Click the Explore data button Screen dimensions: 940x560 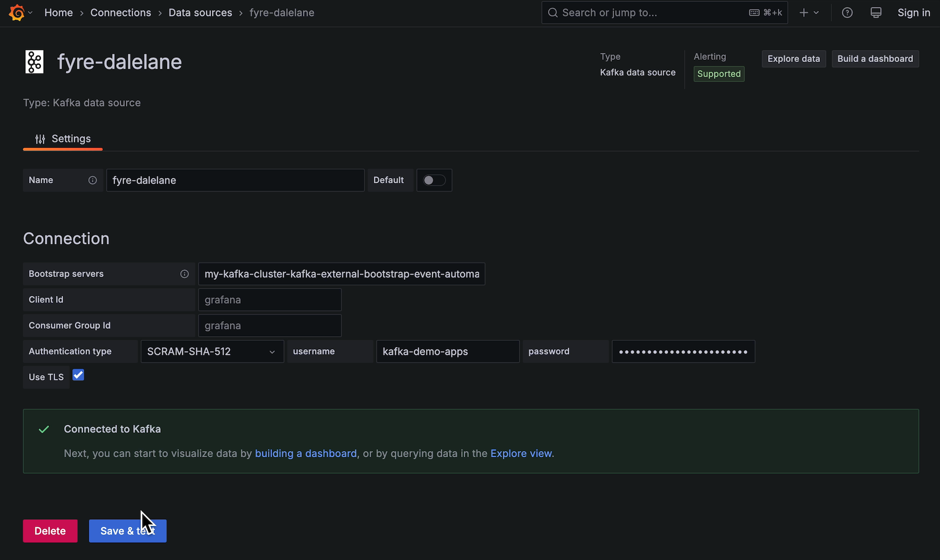(794, 59)
